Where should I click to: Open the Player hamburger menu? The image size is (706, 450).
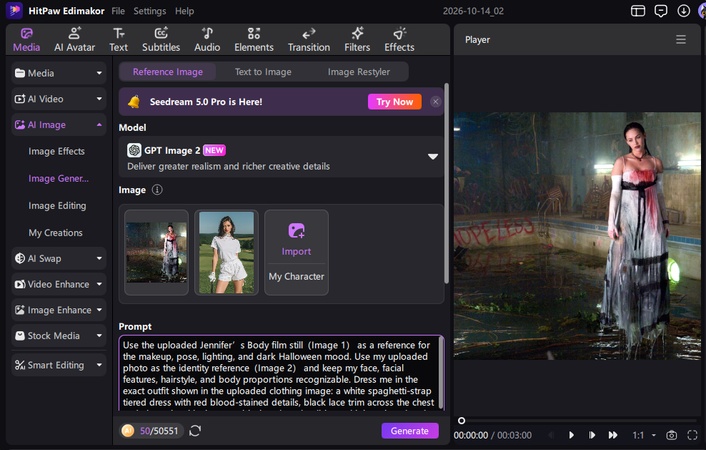[x=681, y=40]
